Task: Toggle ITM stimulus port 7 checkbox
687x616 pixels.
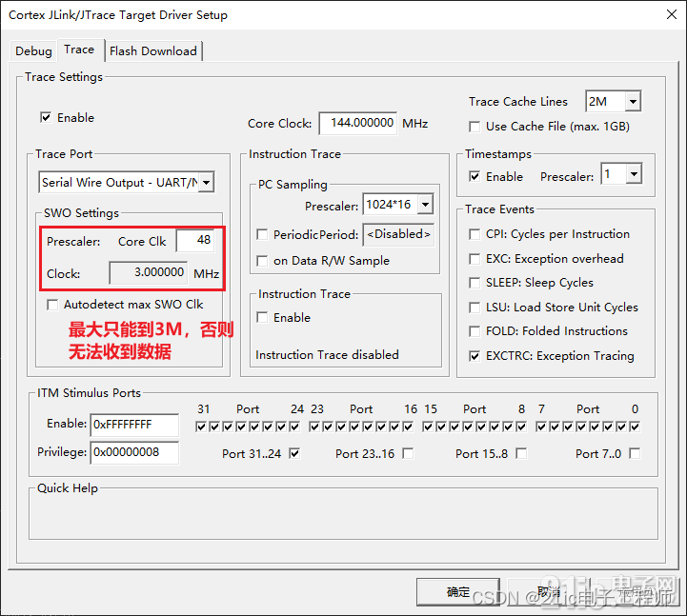Action: click(x=541, y=427)
